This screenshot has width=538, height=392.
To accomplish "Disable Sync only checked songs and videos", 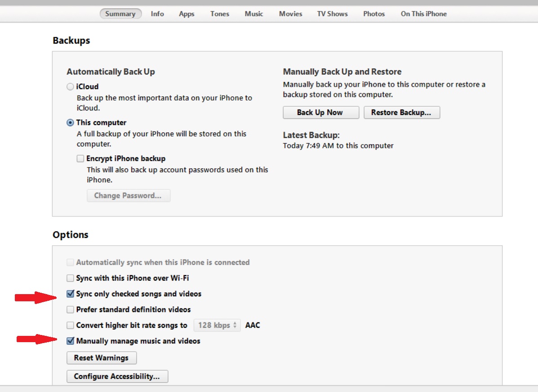I will (70, 294).
